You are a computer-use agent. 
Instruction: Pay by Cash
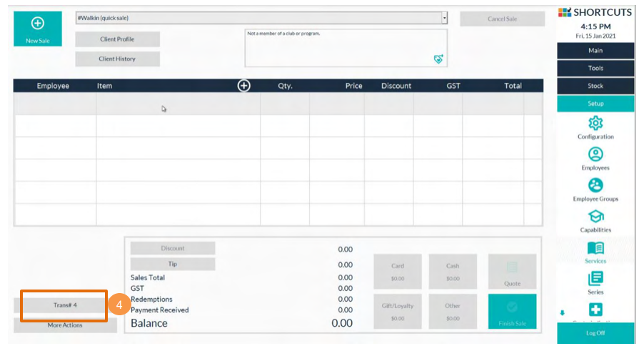453,271
